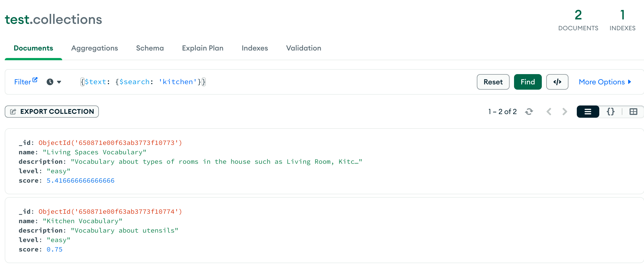
Task: Switch to the Explain Plan tab
Action: coord(203,48)
